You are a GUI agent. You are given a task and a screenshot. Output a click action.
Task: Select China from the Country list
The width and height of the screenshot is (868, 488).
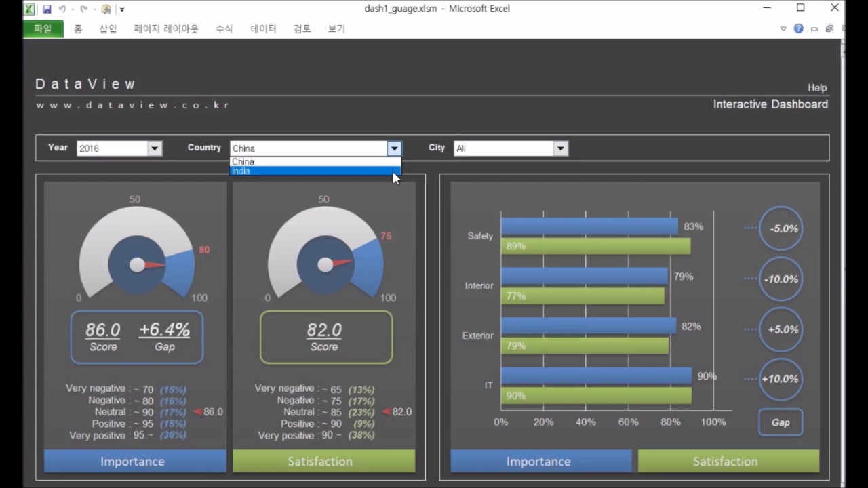point(315,162)
